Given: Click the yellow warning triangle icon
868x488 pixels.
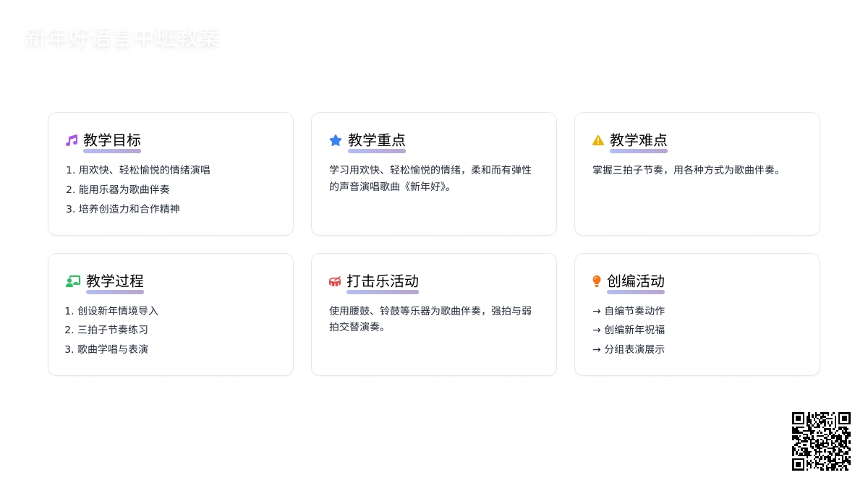Looking at the screenshot, I should pos(598,140).
